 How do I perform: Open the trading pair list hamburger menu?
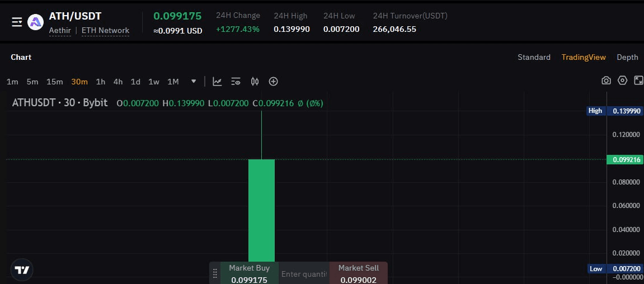[17, 22]
